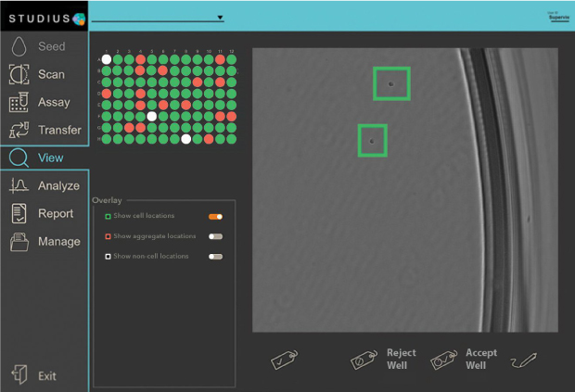This screenshot has height=392, width=575.
Task: Enable Show aggregate locations switch
Action: tap(215, 236)
